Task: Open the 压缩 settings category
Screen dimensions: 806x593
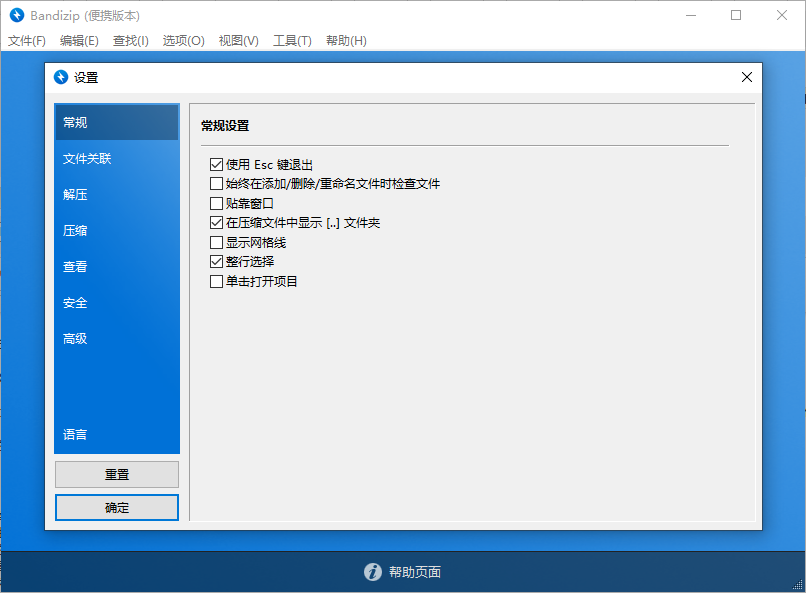Action: point(117,230)
